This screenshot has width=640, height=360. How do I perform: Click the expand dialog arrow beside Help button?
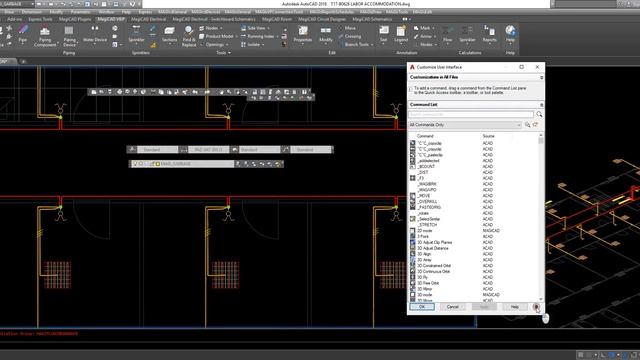(536, 307)
